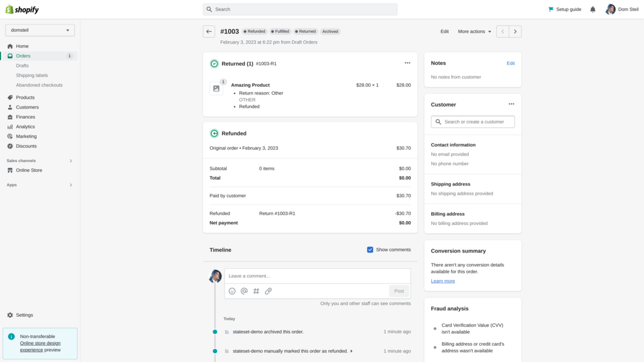Open the Customer card three-dot menu
The height and width of the screenshot is (362, 644).
(x=511, y=104)
